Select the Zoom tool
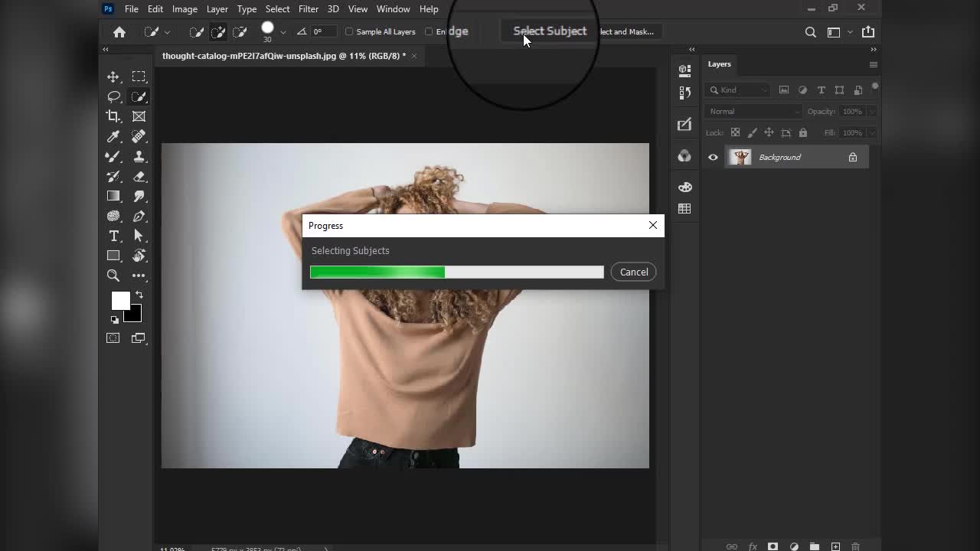 coord(113,275)
